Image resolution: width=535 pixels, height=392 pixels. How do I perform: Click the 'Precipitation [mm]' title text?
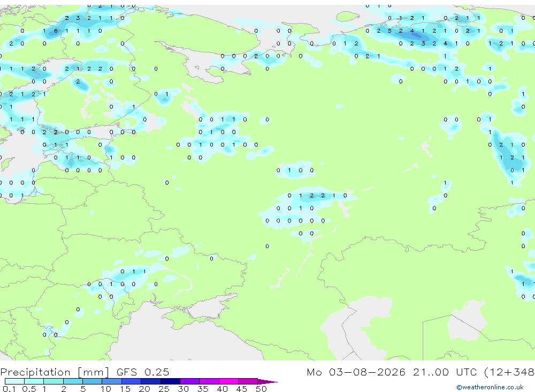pyautogui.click(x=55, y=372)
